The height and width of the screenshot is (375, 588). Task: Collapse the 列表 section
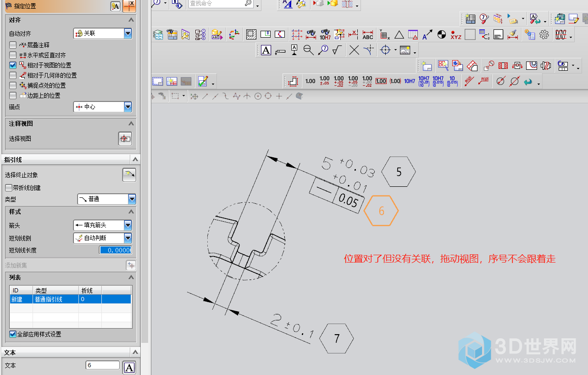pos(131,278)
